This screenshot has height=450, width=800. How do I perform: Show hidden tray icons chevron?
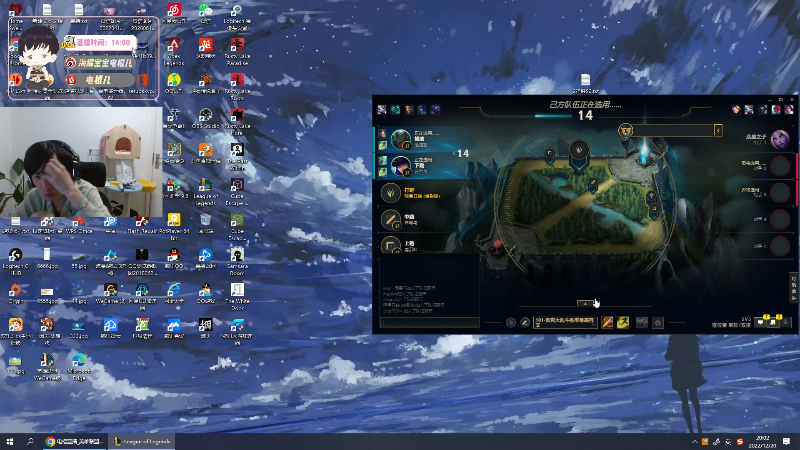694,442
